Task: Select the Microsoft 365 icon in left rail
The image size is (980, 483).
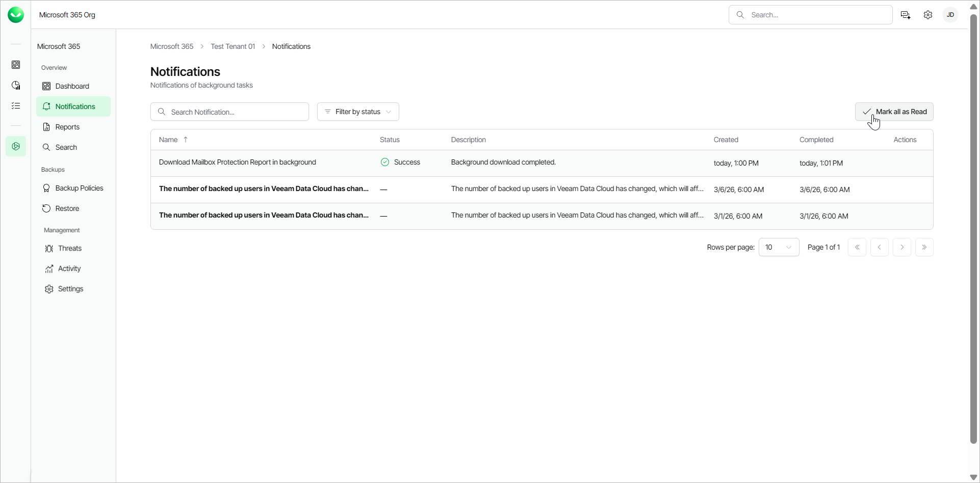Action: tap(16, 146)
